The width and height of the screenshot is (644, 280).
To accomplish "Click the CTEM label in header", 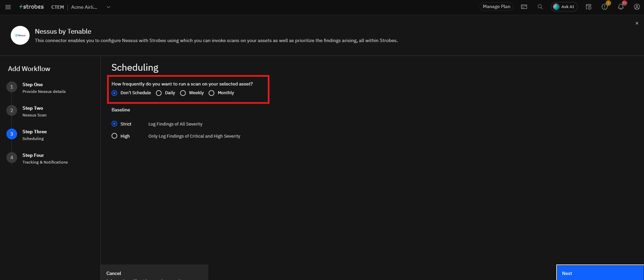I will point(57,7).
